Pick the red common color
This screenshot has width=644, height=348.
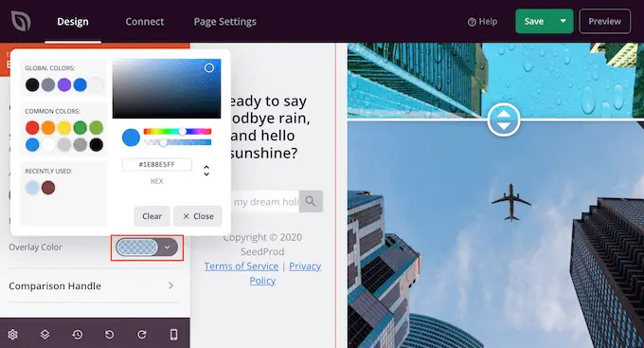pyautogui.click(x=32, y=127)
